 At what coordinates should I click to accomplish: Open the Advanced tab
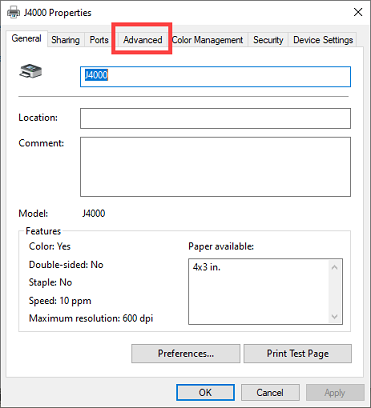[x=142, y=40]
